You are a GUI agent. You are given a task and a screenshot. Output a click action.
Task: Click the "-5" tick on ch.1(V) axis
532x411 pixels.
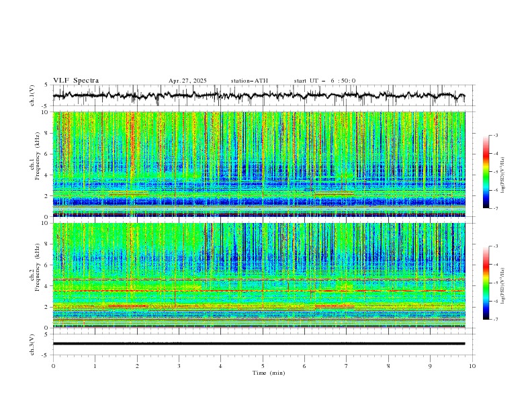[45, 106]
